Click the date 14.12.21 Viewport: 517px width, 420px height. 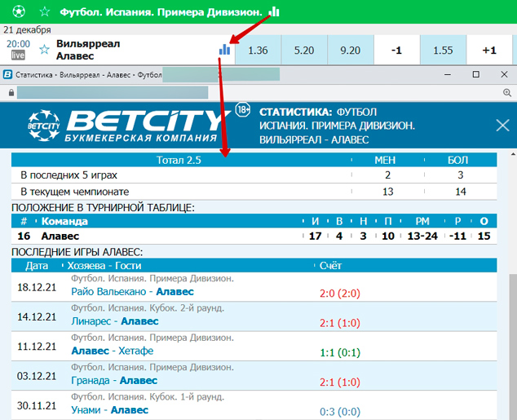point(37,316)
